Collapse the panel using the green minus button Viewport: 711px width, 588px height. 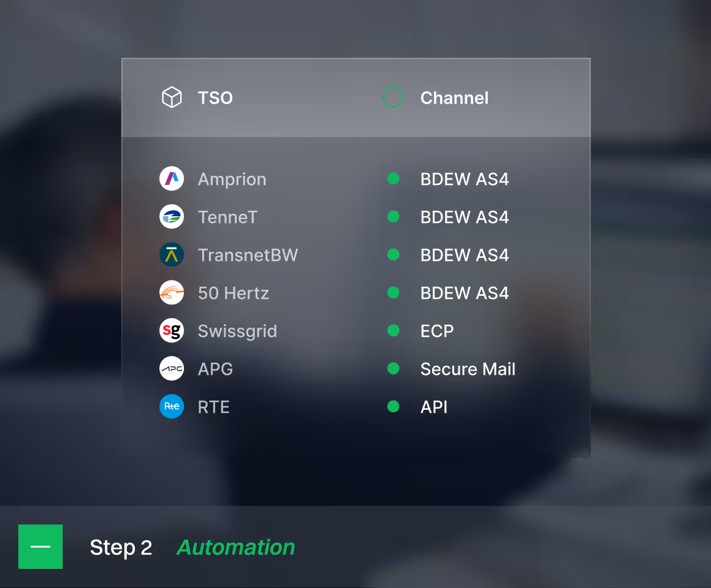click(x=40, y=546)
